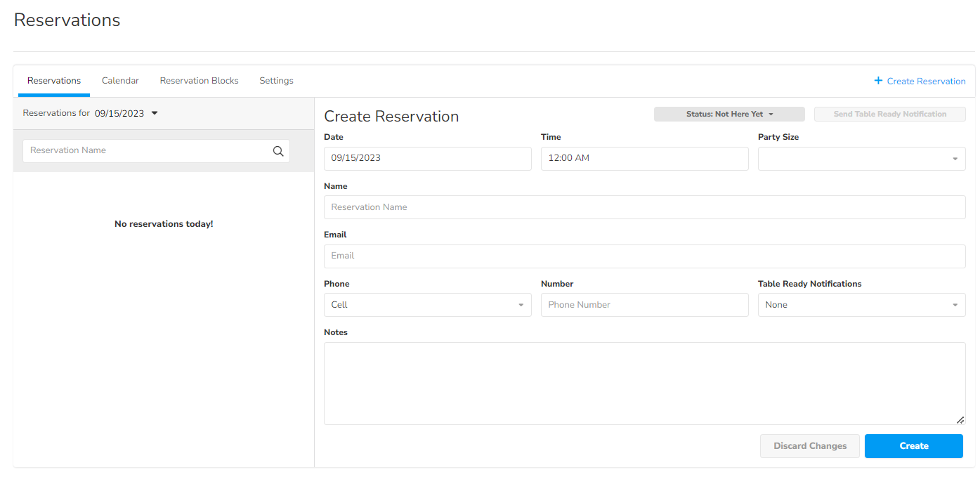Select the Reservations tab
980x477 pixels.
54,81
